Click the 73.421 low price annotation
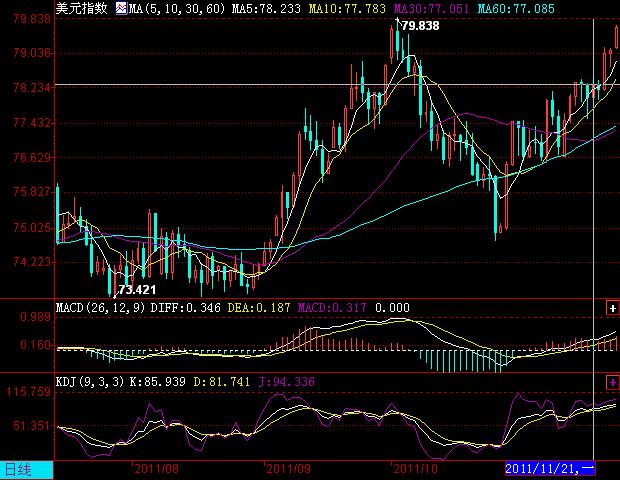620x480 pixels. 137,290
